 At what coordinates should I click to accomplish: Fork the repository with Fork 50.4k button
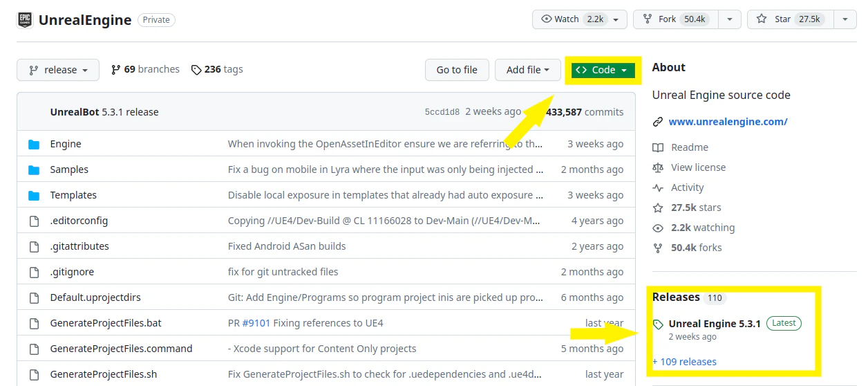click(676, 19)
